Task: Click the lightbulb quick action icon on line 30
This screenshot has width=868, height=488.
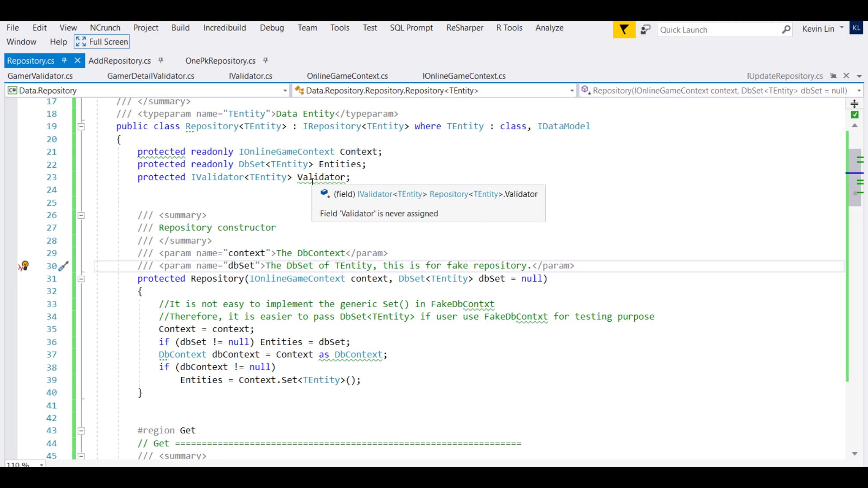Action: [x=24, y=266]
